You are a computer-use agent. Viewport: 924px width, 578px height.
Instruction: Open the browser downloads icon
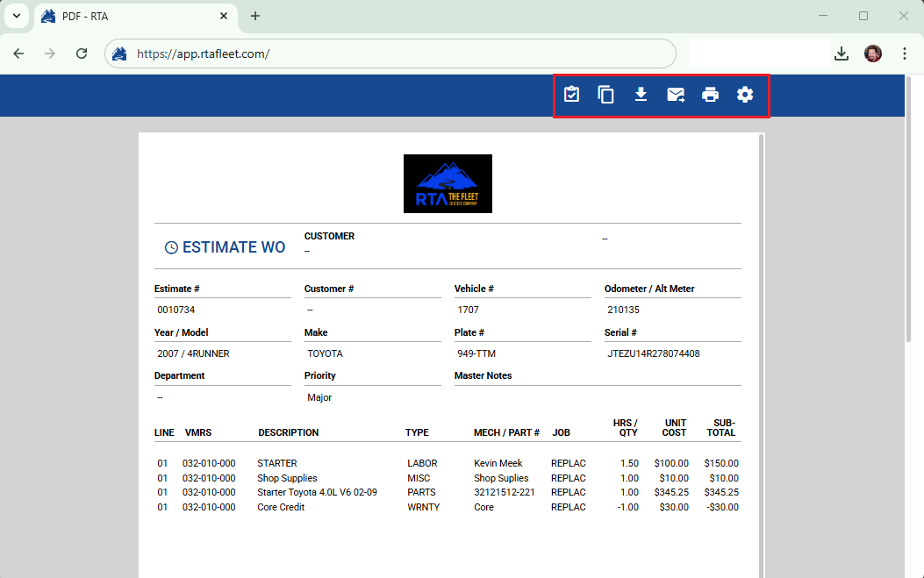pos(842,54)
